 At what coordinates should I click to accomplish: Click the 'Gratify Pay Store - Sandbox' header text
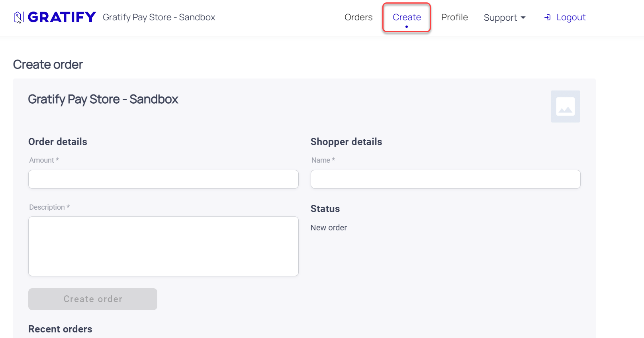pos(159,17)
